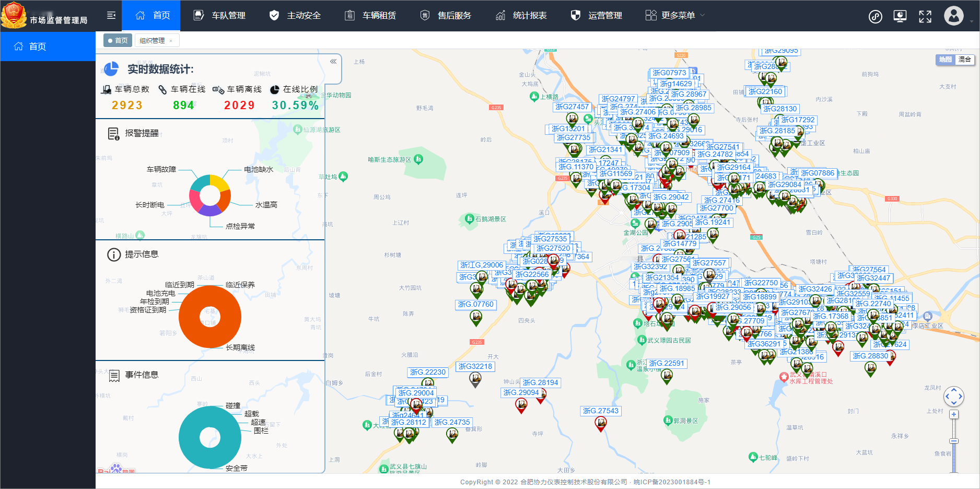Viewport: 980px width, 489px height.
Task: Zoom in the map with plus button
Action: pyautogui.click(x=954, y=414)
